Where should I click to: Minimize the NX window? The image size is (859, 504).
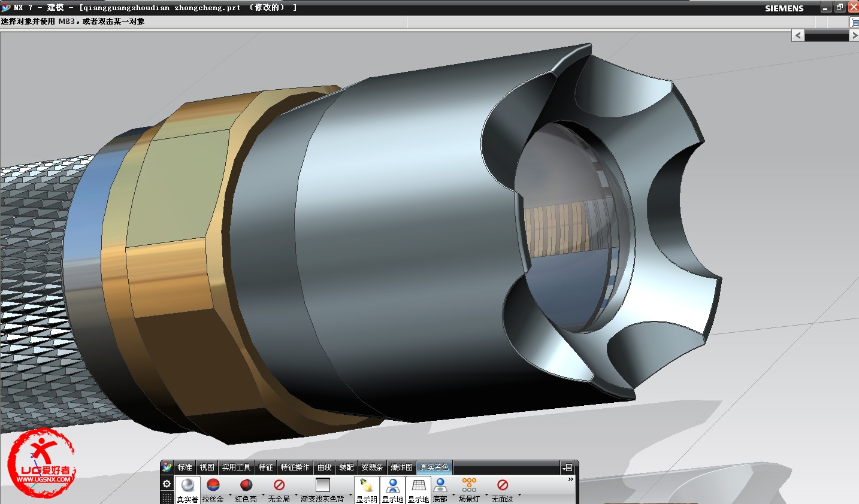coord(826,7)
